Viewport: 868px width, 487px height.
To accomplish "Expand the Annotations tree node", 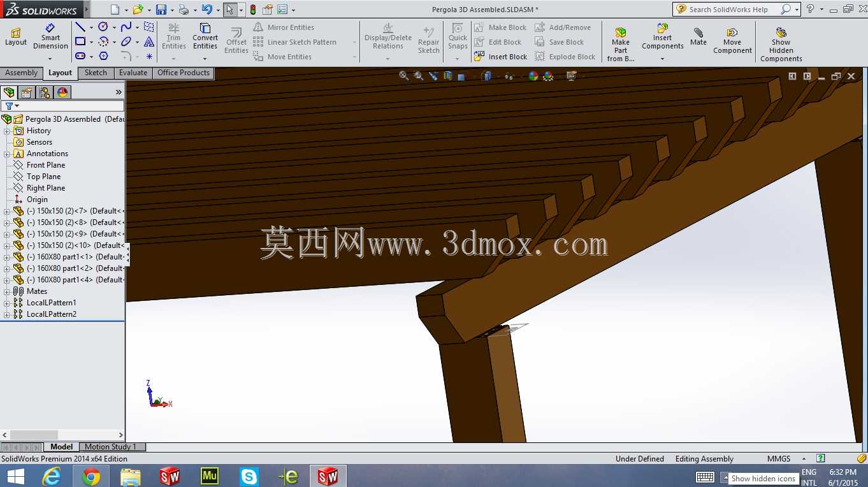I will [x=7, y=154].
